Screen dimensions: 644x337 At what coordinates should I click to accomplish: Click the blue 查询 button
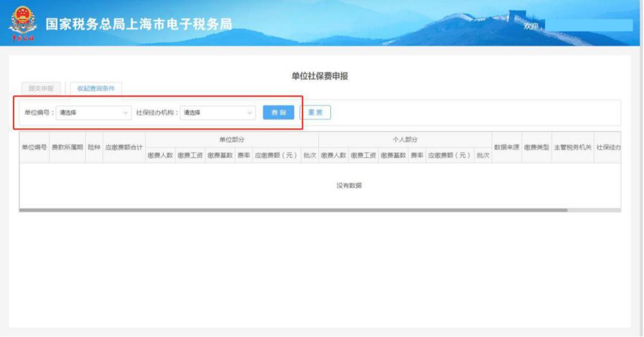point(279,112)
